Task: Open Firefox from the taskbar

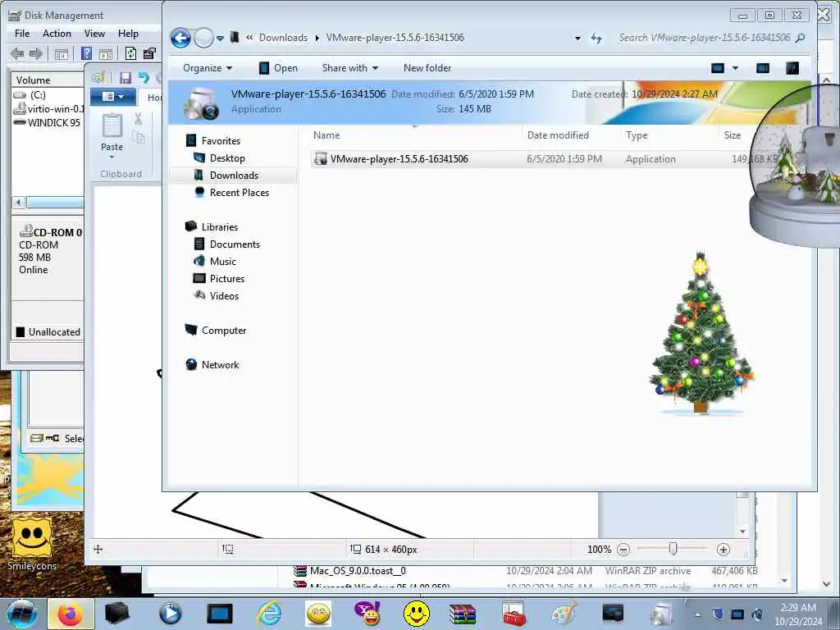Action: pos(71,614)
